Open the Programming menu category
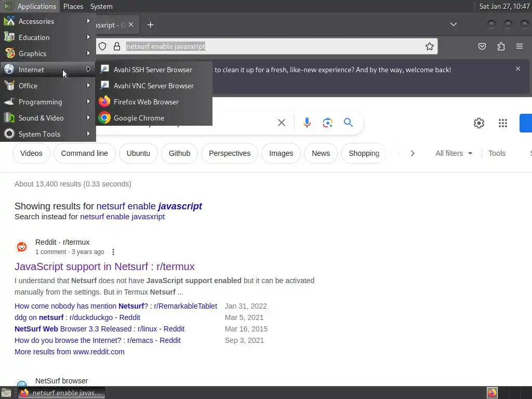Screen dimensions: 532x399 [x=48, y=102]
